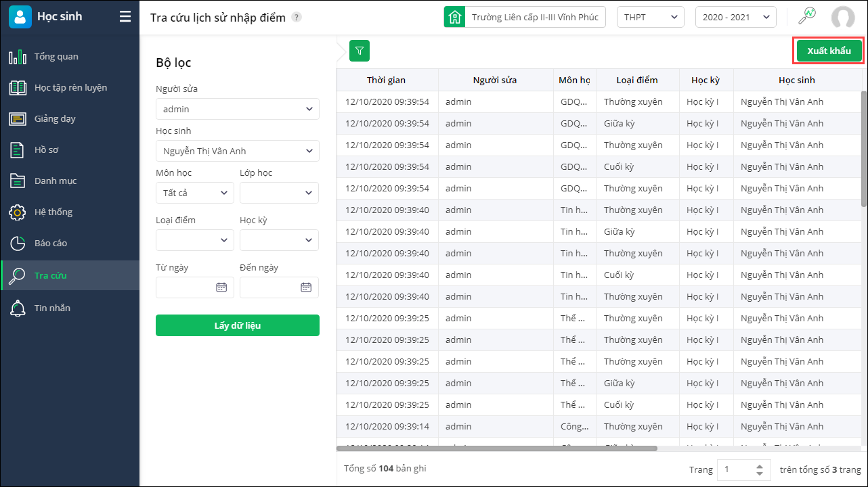Click the green school house icon
This screenshot has height=487, width=868.
coord(454,17)
